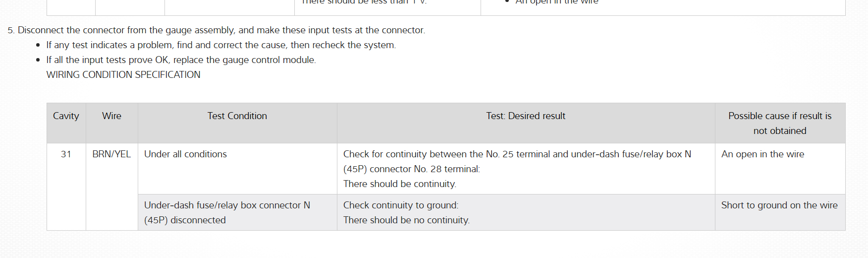The height and width of the screenshot is (258, 868).
Task: Select the BRN/YEL wire cell
Action: click(111, 154)
